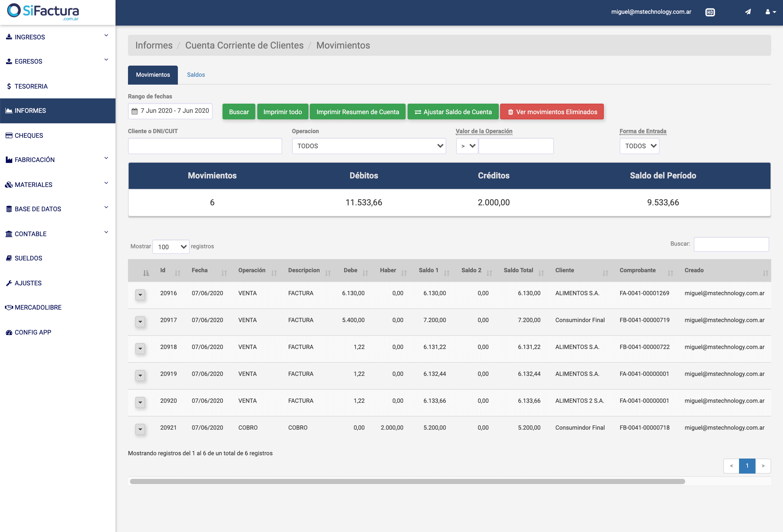Click the calendar icon in date range

pyautogui.click(x=135, y=111)
